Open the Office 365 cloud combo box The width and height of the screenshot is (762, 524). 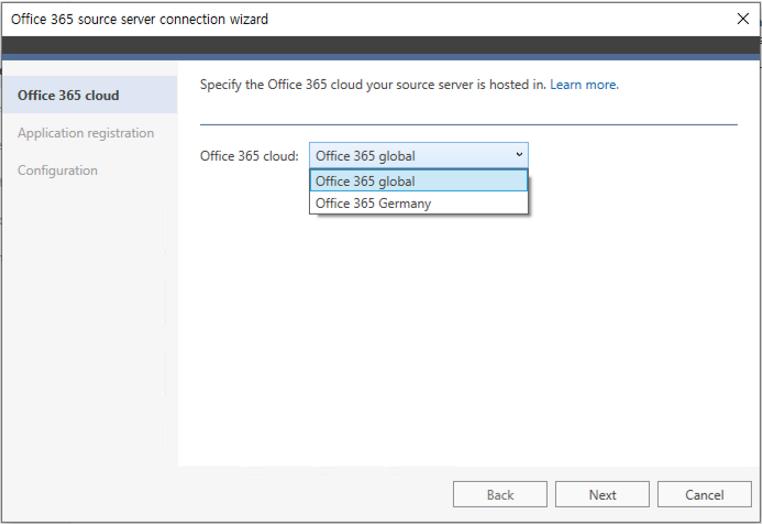coord(418,156)
